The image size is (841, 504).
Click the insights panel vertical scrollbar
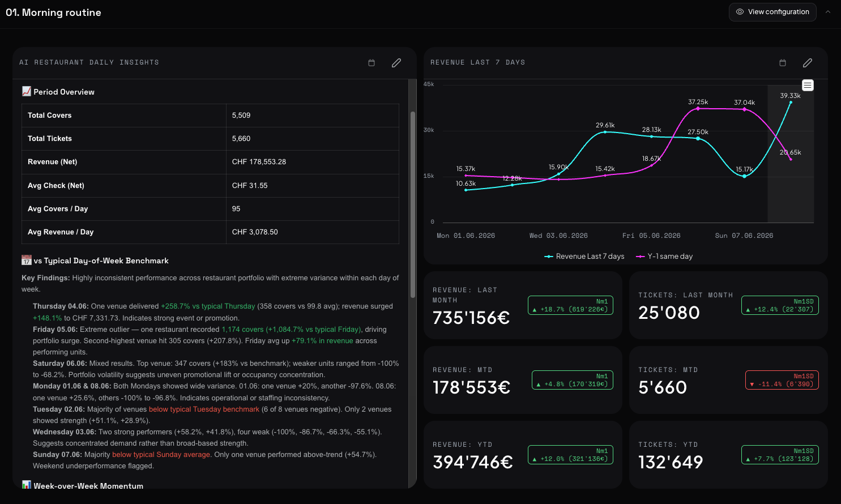[413, 204]
